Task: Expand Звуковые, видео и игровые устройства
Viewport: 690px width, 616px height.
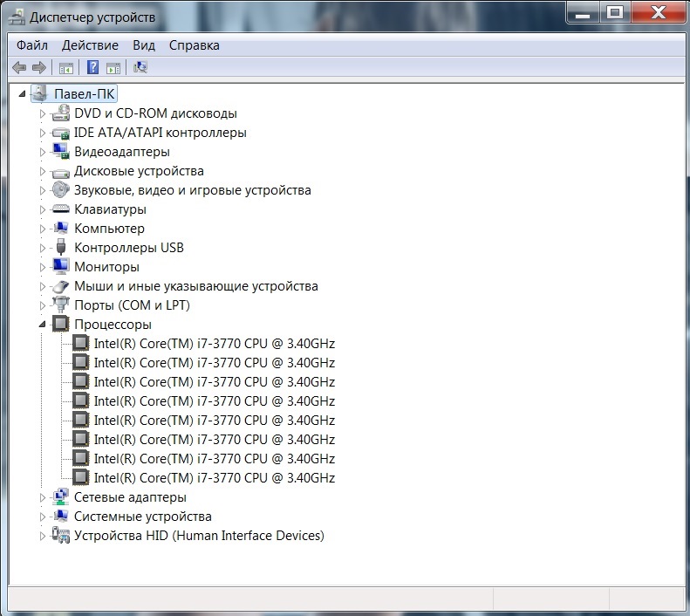Action: (42, 190)
